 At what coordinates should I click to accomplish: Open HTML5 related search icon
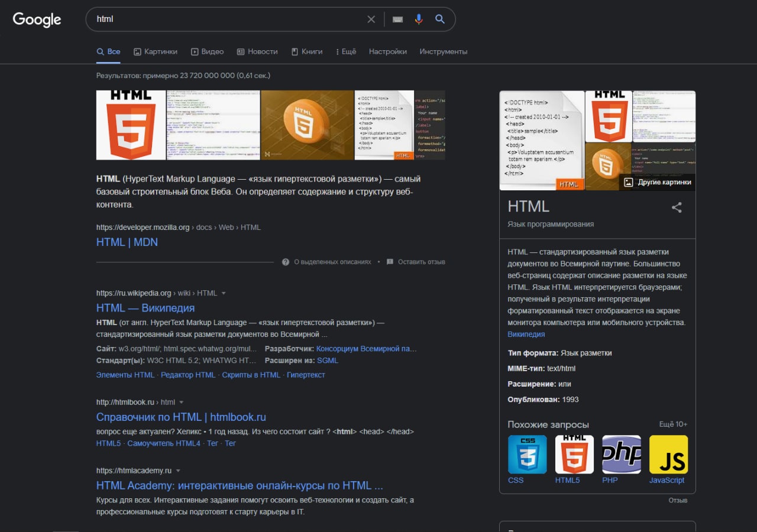[x=574, y=455]
